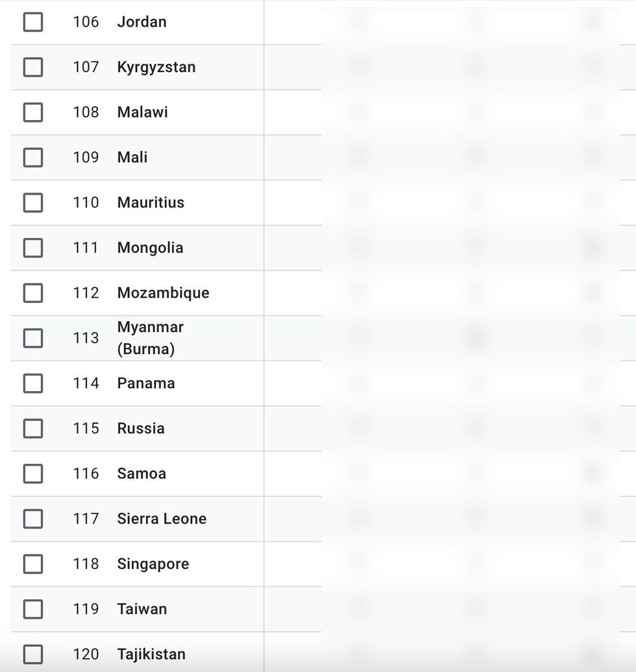Select the Panama row checkbox
Image resolution: width=636 pixels, height=672 pixels.
coord(33,383)
